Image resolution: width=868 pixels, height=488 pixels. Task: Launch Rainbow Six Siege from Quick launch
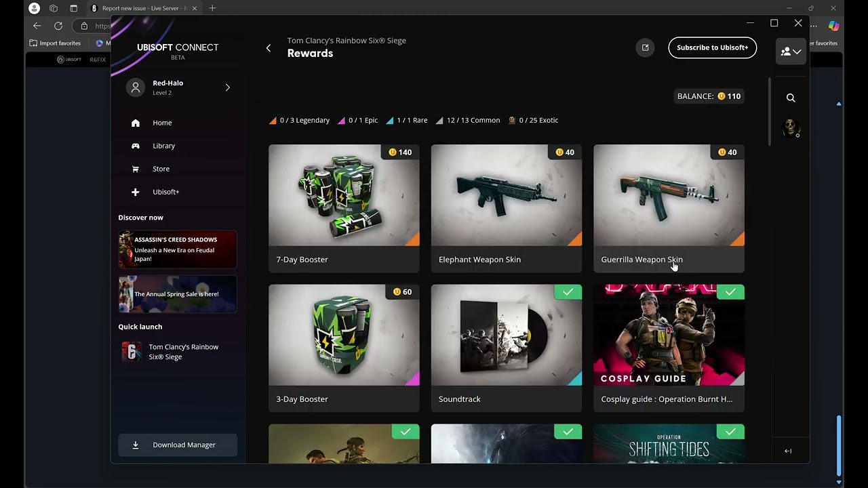tap(178, 352)
